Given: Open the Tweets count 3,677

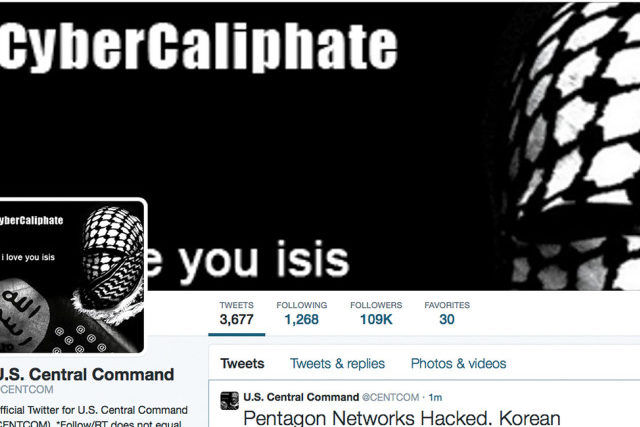Looking at the screenshot, I should [236, 314].
